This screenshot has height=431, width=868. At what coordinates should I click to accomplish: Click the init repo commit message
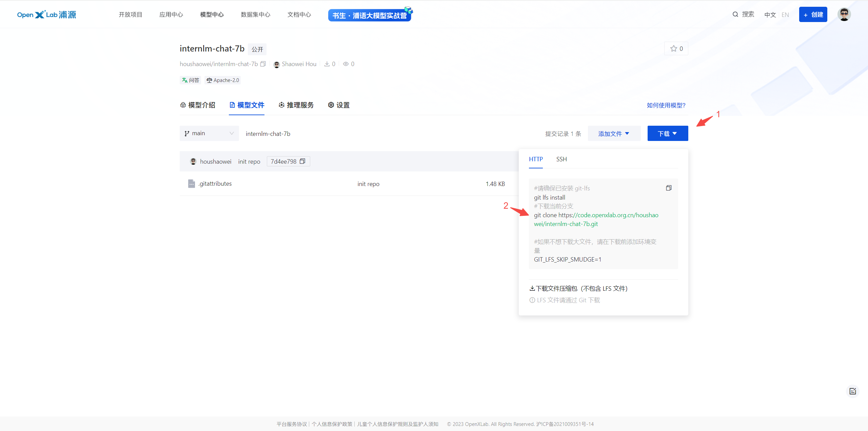click(x=249, y=162)
